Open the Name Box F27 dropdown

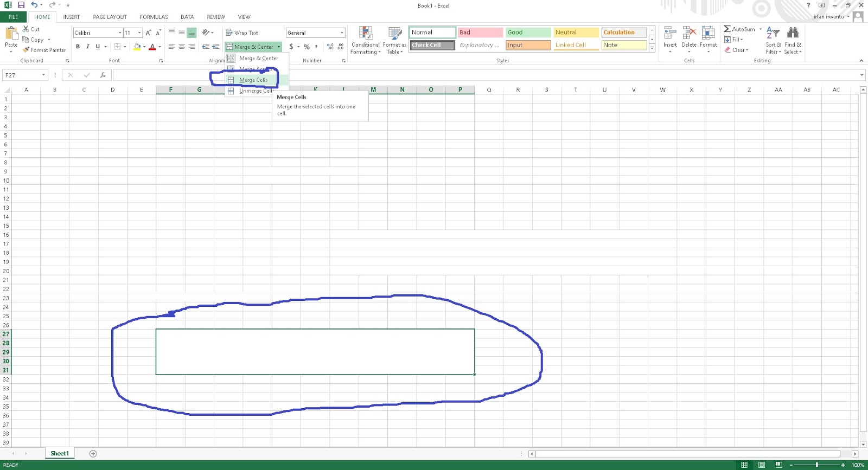[43, 75]
